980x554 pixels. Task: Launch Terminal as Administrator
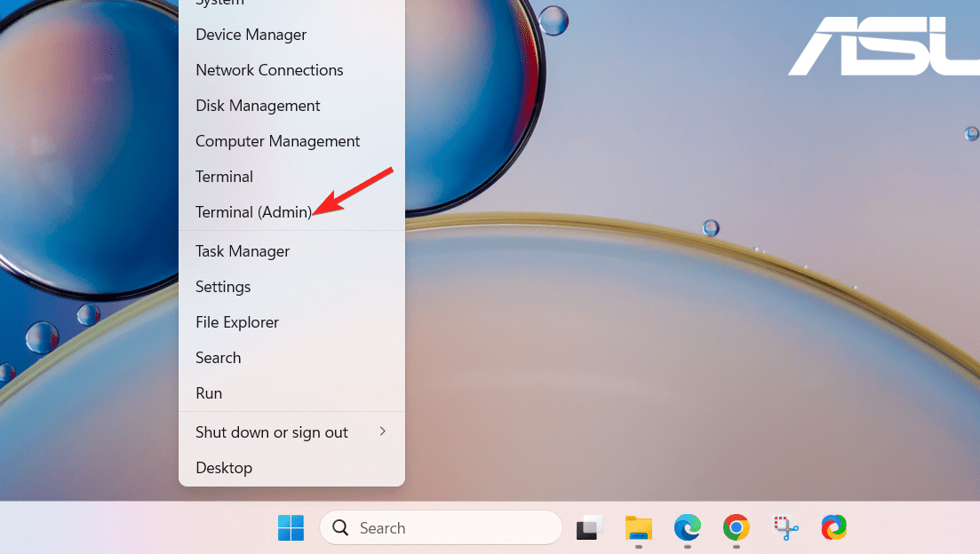click(254, 212)
